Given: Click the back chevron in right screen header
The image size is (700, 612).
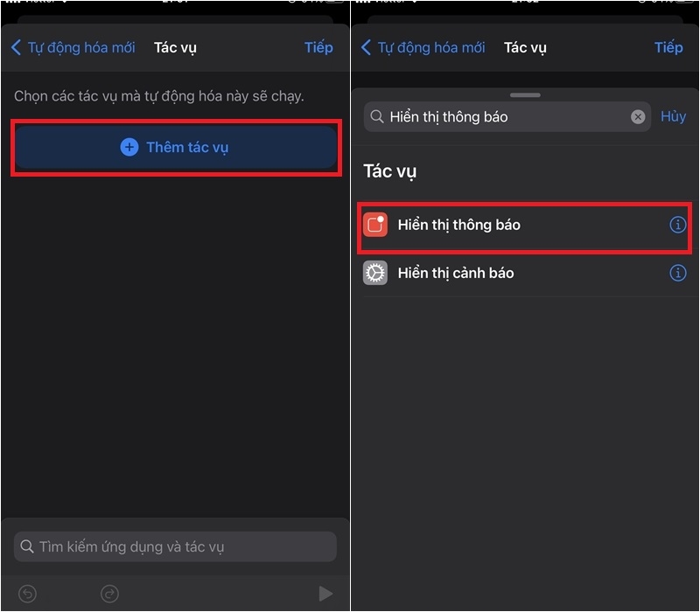Looking at the screenshot, I should [366, 47].
